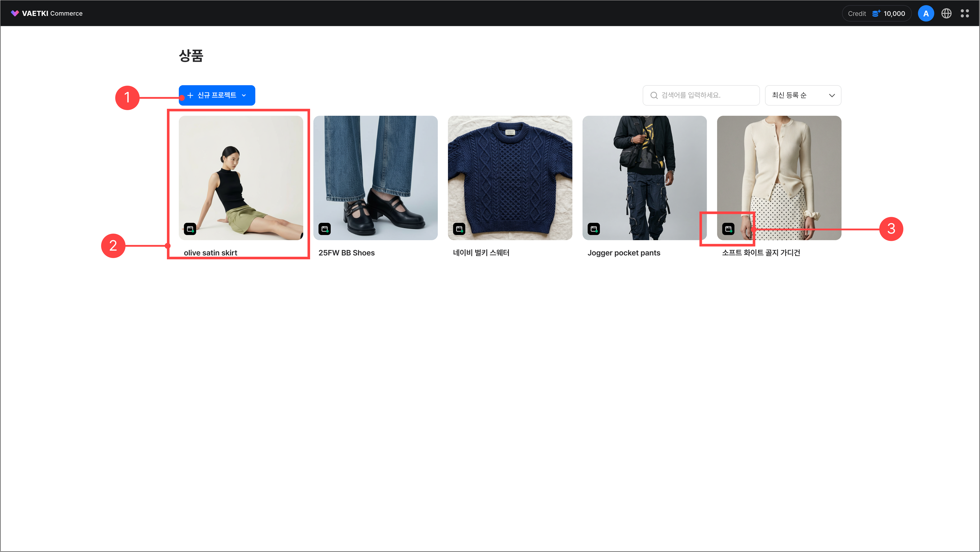
Task: Click status badge on 소프트 화이트 골지 가디건
Action: (x=728, y=229)
